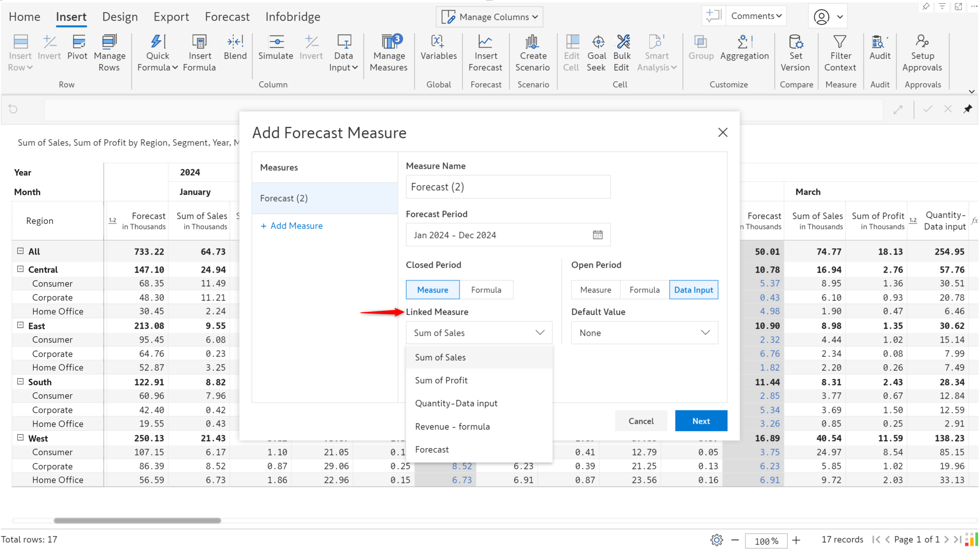Open the Forecast Period calendar picker

pyautogui.click(x=597, y=235)
